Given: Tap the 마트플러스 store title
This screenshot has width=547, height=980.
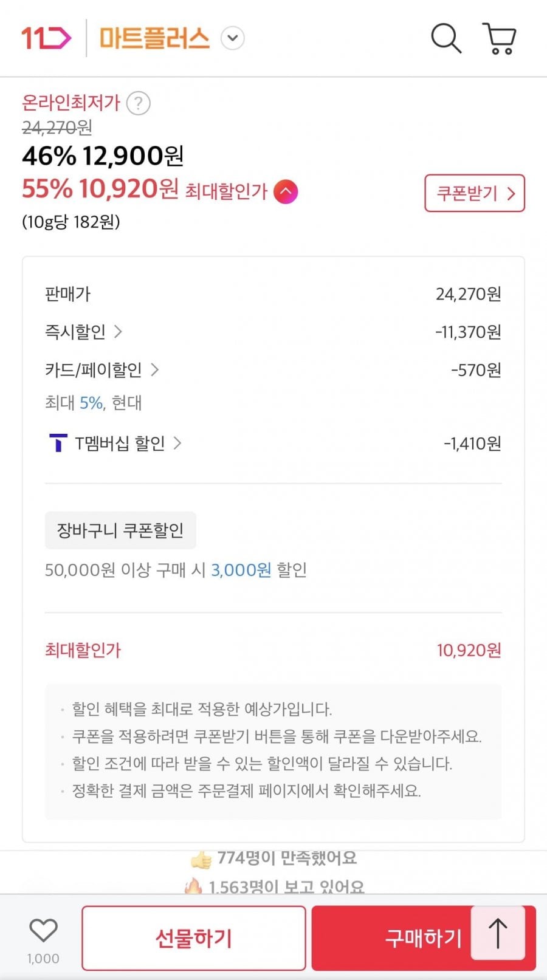Looking at the screenshot, I should tap(154, 38).
